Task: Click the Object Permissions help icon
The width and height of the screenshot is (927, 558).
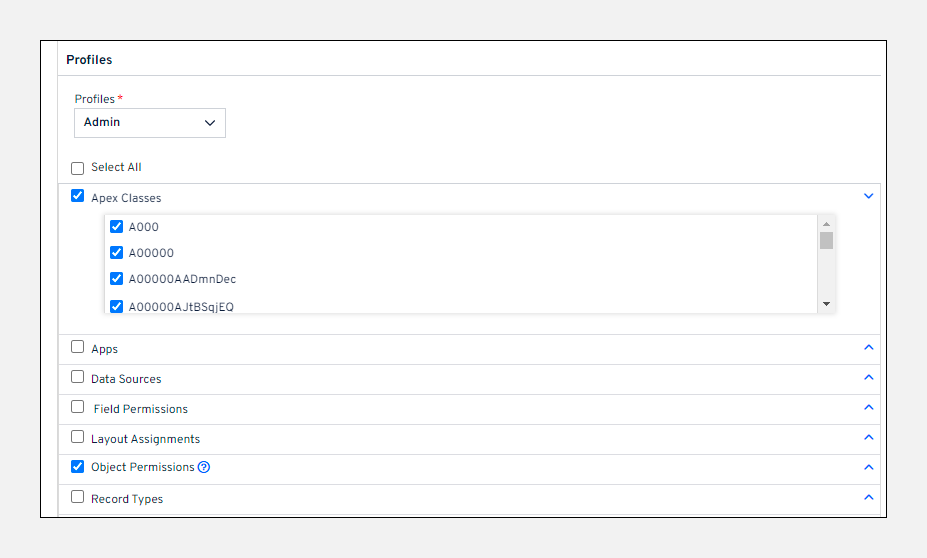Action: click(204, 467)
